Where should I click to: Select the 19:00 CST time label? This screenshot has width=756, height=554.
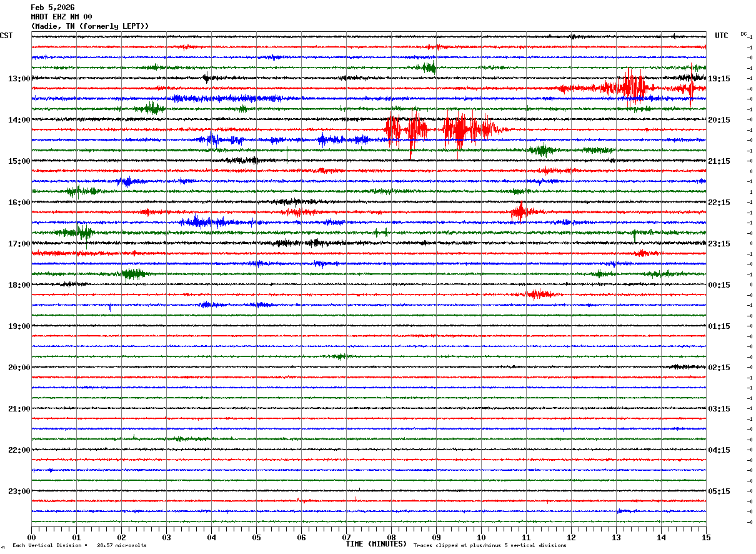[x=19, y=326]
